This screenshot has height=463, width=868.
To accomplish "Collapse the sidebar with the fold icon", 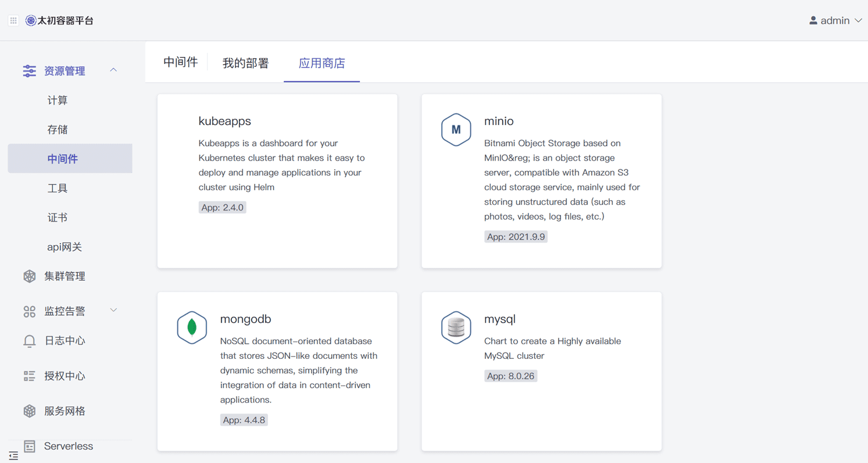I will (13, 456).
